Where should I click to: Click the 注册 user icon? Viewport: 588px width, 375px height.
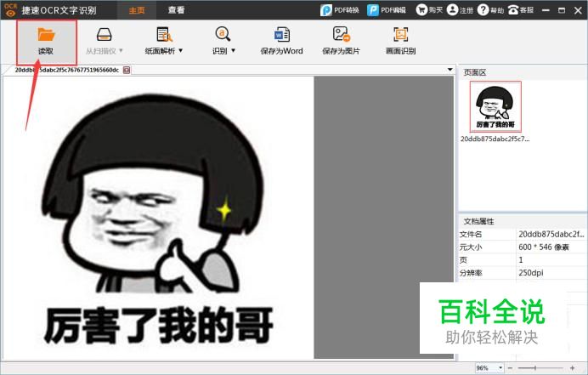453,9
